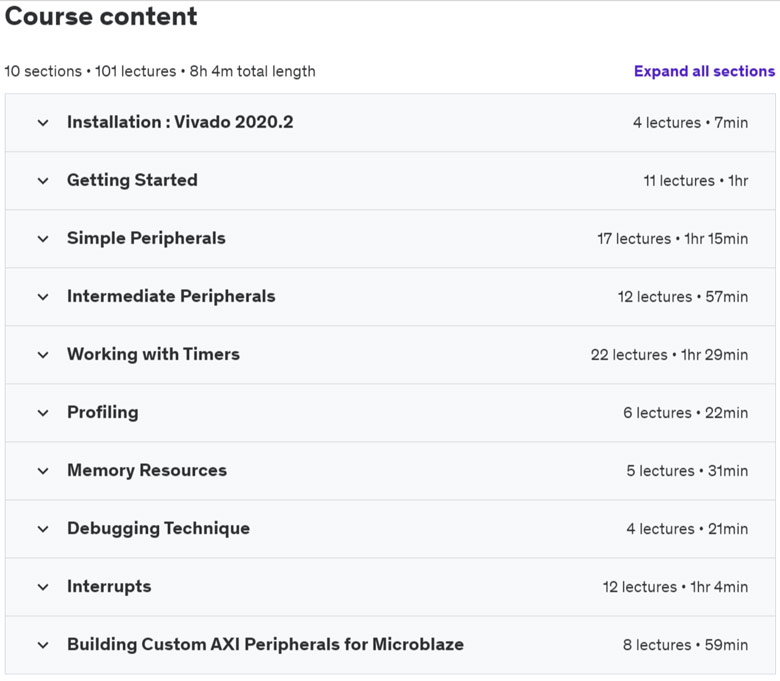Image resolution: width=780 pixels, height=681 pixels.
Task: Click the '4 lectures • 7min' text
Action: click(x=690, y=122)
